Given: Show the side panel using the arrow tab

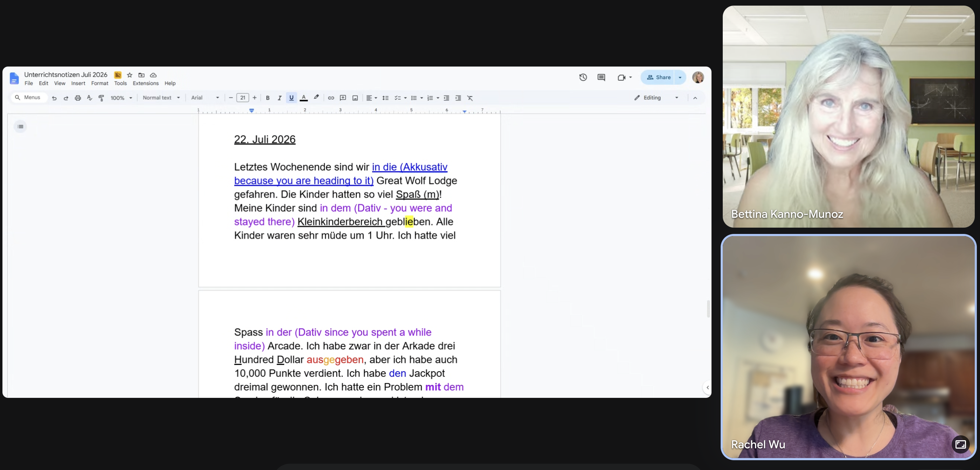Looking at the screenshot, I should click(x=707, y=387).
